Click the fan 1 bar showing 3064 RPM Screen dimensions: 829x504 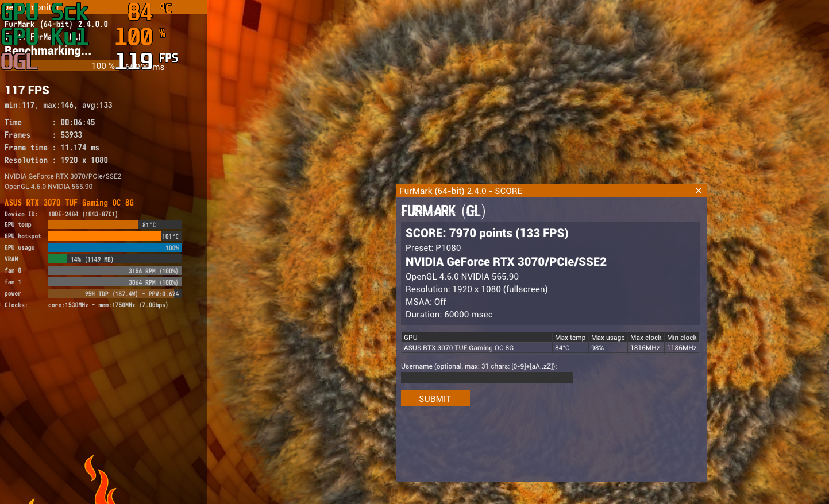click(x=114, y=282)
